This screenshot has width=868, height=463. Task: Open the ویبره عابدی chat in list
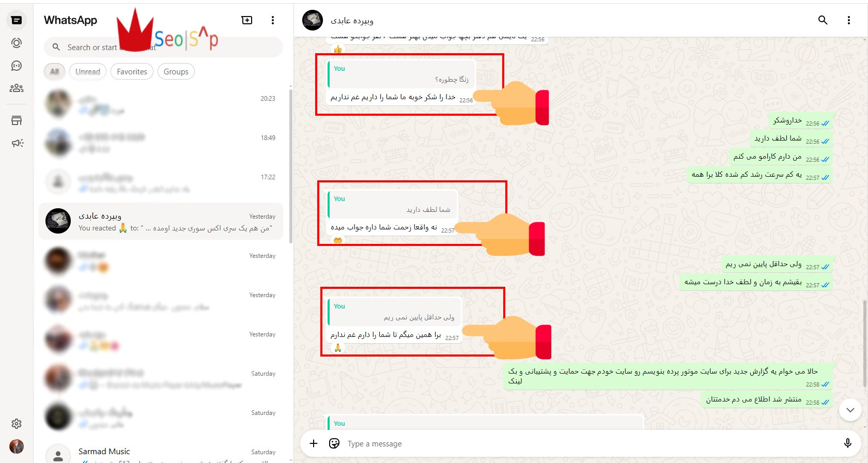pos(161,222)
